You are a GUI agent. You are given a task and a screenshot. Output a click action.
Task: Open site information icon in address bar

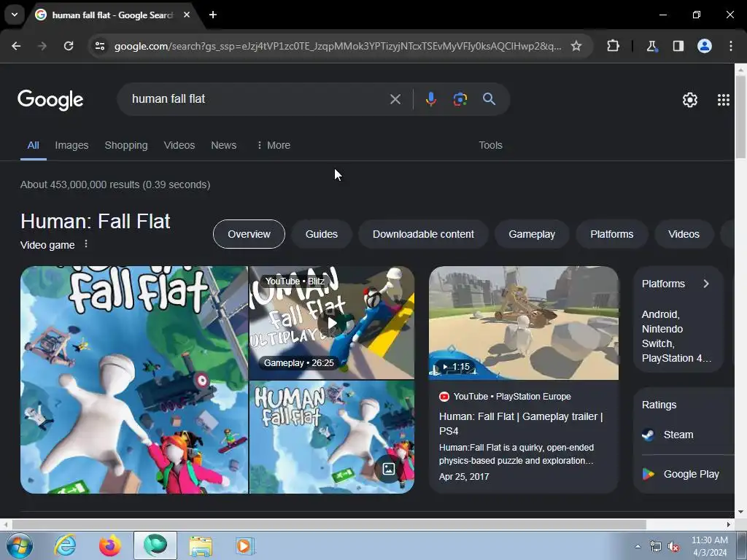[x=99, y=46]
